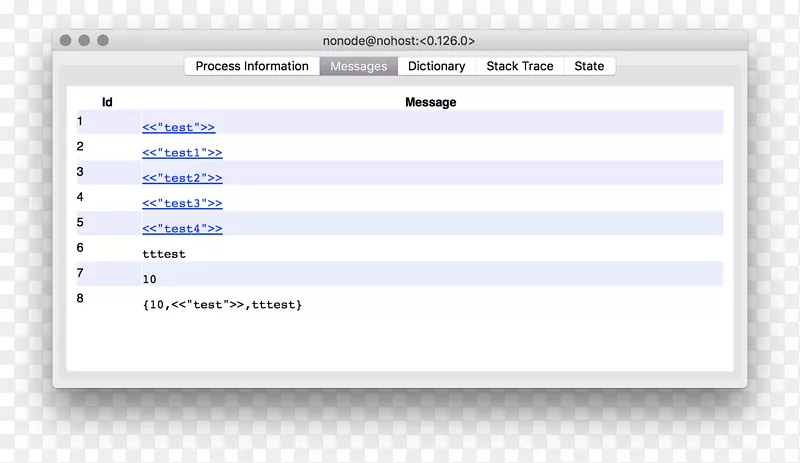
Task: Select the Messages tab
Action: click(359, 66)
